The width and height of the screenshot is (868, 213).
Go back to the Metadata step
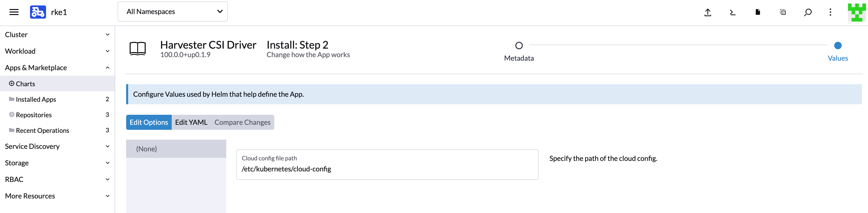pos(519,46)
